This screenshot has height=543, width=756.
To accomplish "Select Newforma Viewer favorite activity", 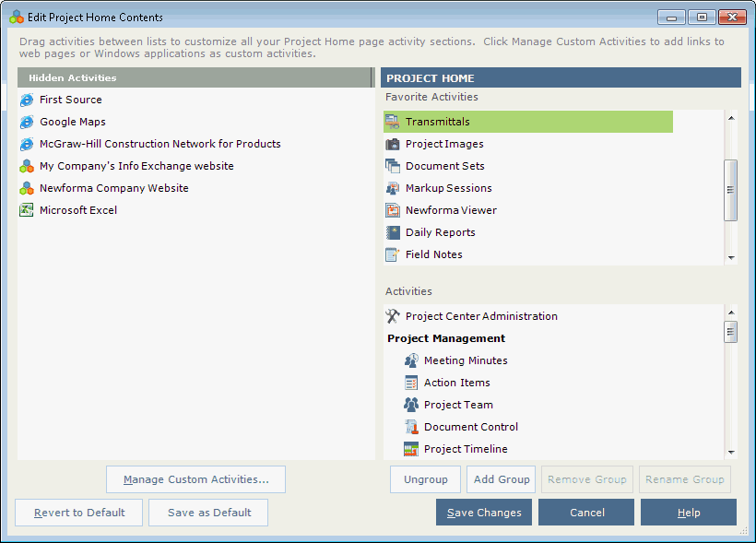I will point(451,210).
